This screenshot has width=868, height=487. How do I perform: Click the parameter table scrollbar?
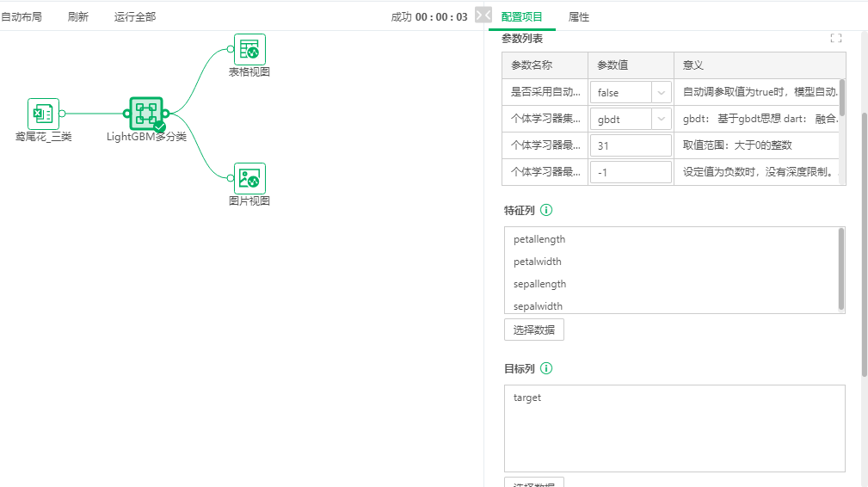[x=842, y=97]
